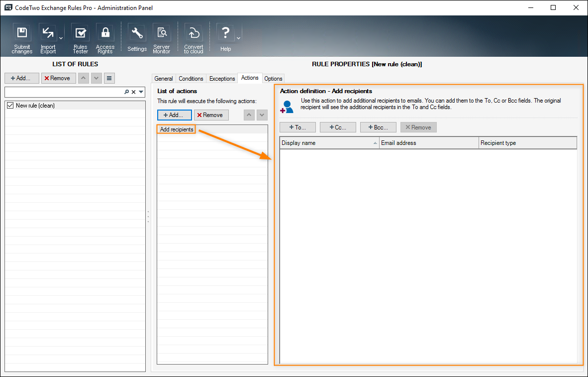Maximize the Administration Panel window
588x377 pixels.
pyautogui.click(x=553, y=7)
